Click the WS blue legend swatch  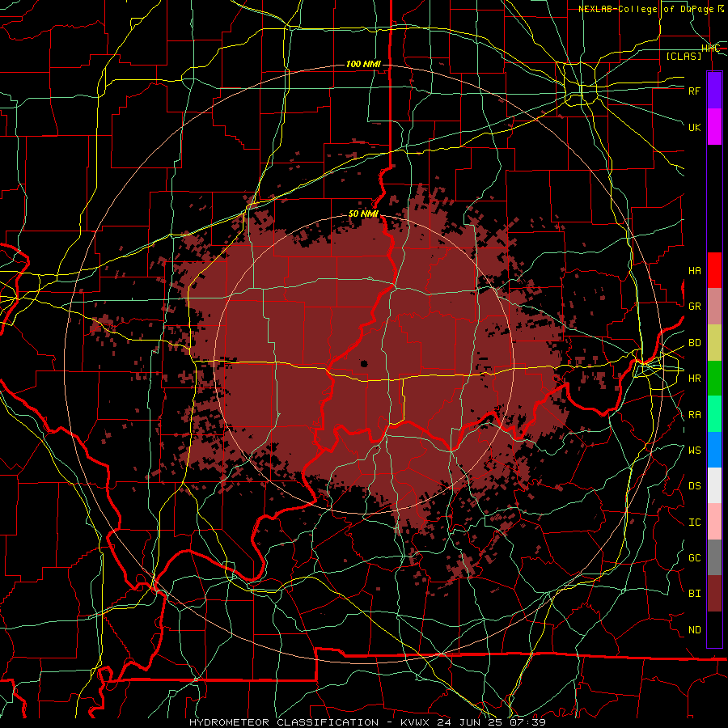coord(714,450)
